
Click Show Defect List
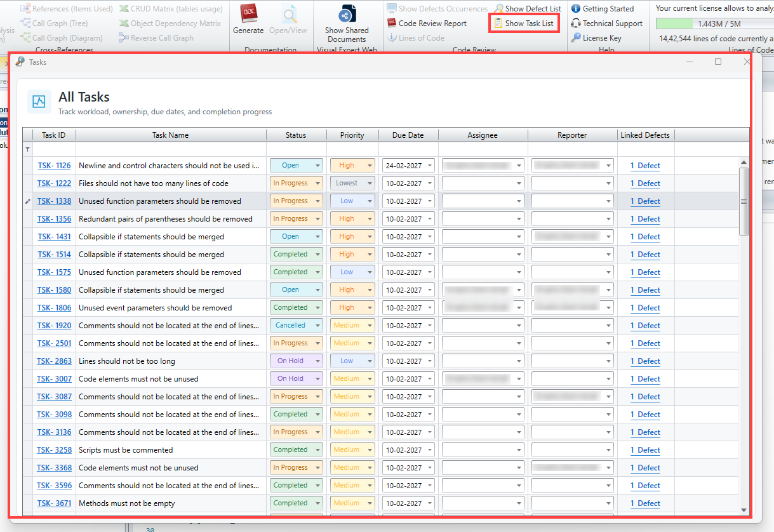click(528, 9)
